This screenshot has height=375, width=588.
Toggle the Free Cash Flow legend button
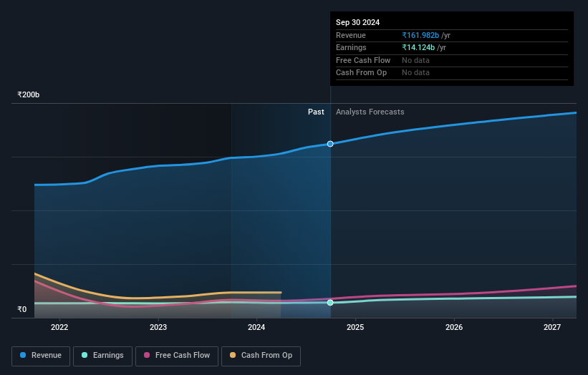click(x=177, y=356)
